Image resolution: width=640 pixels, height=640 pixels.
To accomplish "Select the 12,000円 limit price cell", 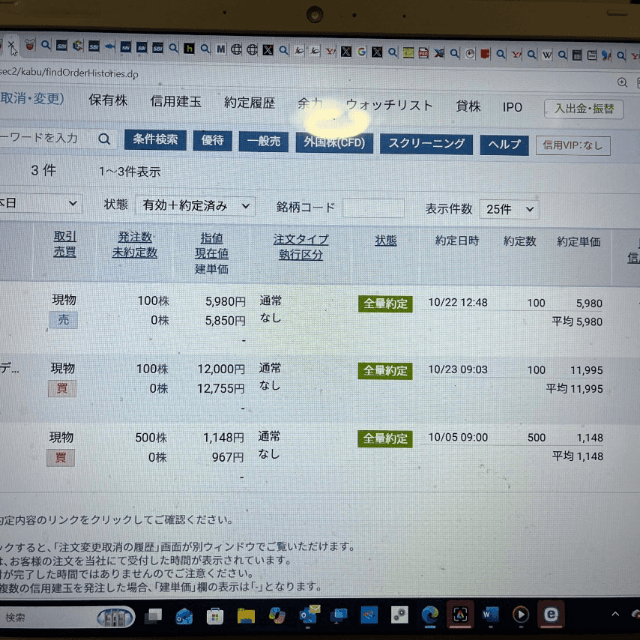I will pyautogui.click(x=221, y=369).
